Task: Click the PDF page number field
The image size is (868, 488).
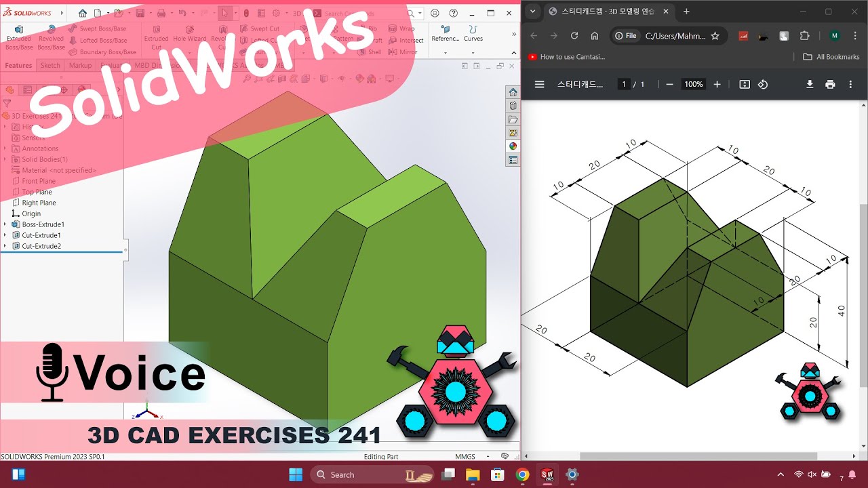Action: click(x=624, y=84)
